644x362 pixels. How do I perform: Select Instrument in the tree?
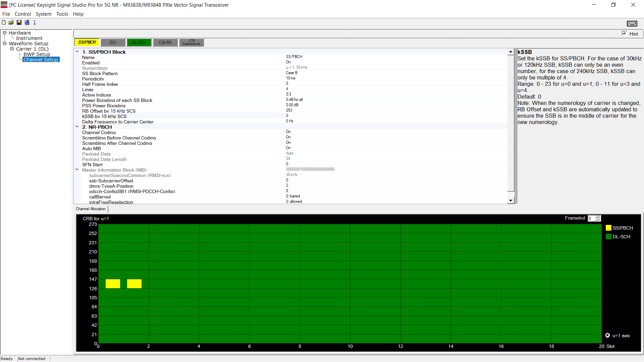pos(29,38)
